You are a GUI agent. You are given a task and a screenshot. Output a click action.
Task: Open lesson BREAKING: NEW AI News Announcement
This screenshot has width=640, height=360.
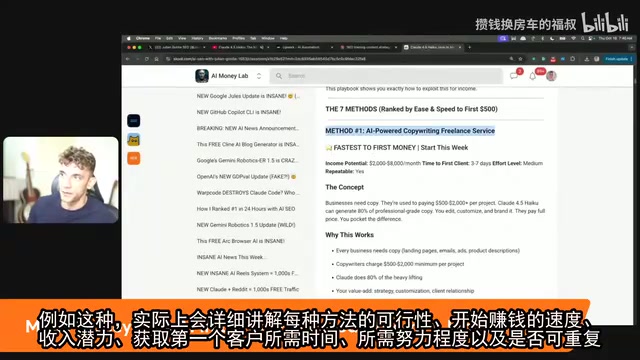(247, 128)
